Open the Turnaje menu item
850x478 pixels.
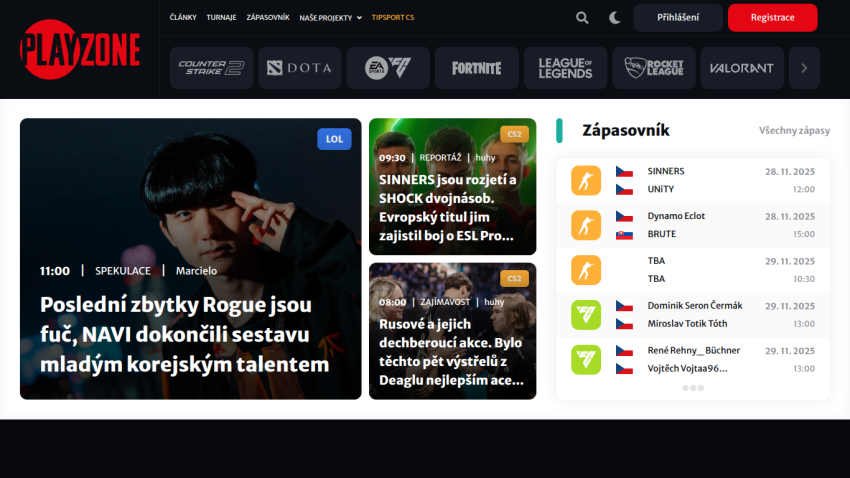[221, 17]
